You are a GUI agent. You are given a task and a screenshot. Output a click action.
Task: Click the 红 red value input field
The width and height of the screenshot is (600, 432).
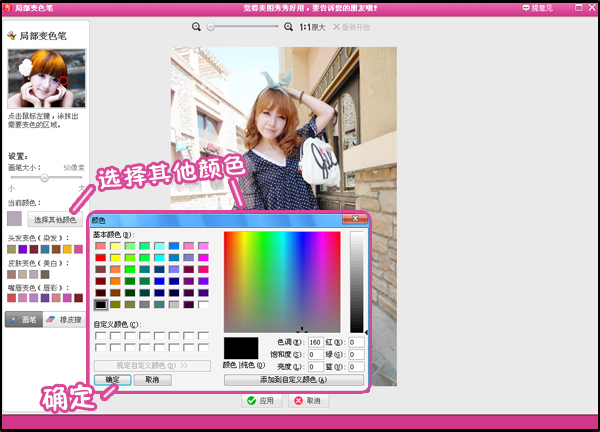pyautogui.click(x=356, y=342)
